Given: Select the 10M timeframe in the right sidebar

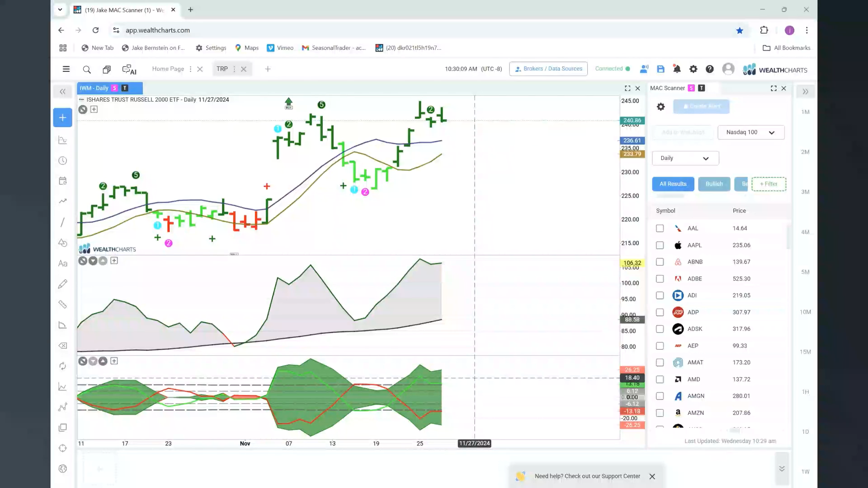Looking at the screenshot, I should pyautogui.click(x=805, y=312).
